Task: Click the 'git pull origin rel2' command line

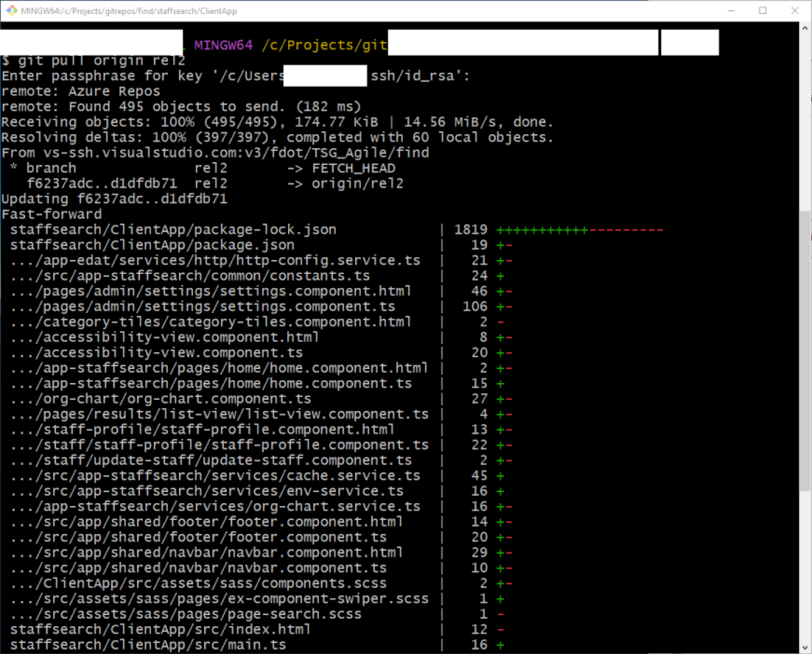Action: pyautogui.click(x=93, y=60)
